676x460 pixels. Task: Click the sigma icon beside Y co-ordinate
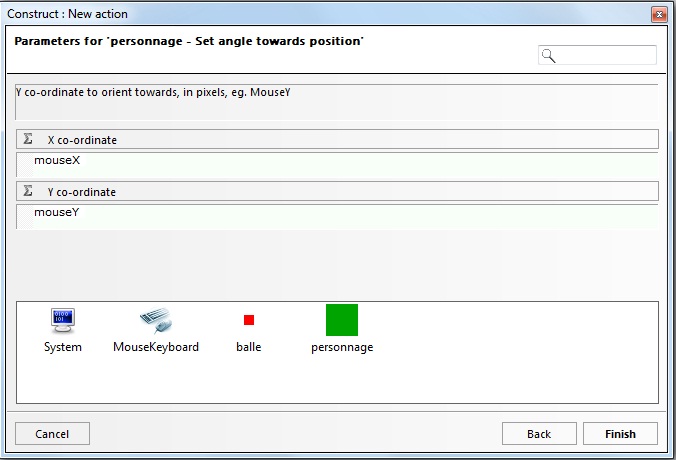point(28,191)
